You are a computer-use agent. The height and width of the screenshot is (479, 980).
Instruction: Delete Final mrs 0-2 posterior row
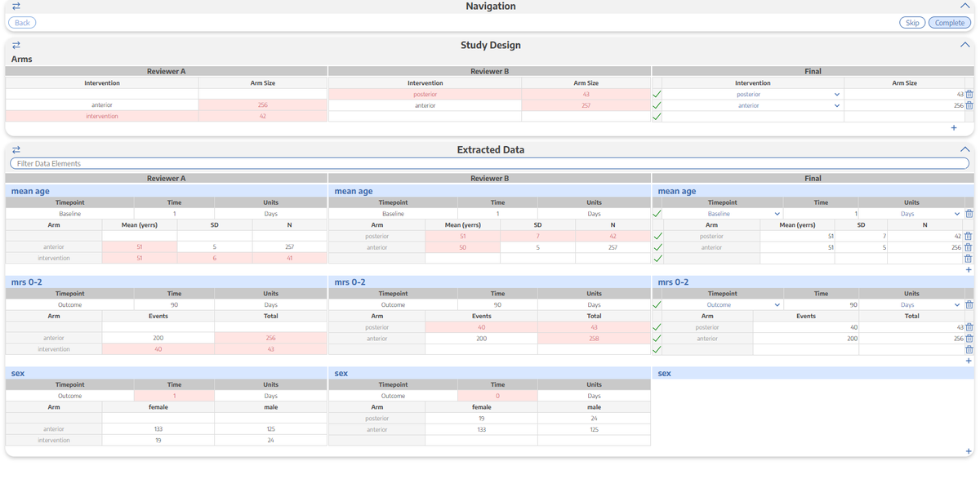(969, 327)
